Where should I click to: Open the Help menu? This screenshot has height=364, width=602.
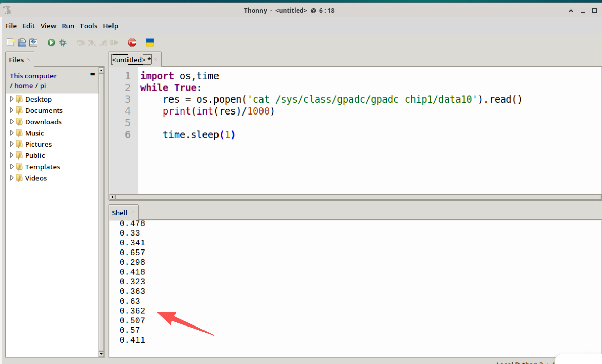[x=110, y=26]
